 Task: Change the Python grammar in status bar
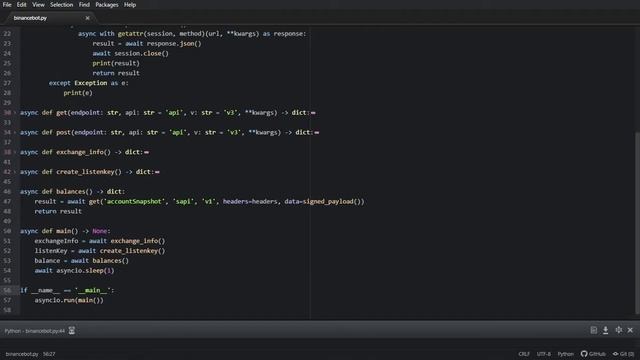(x=566, y=354)
